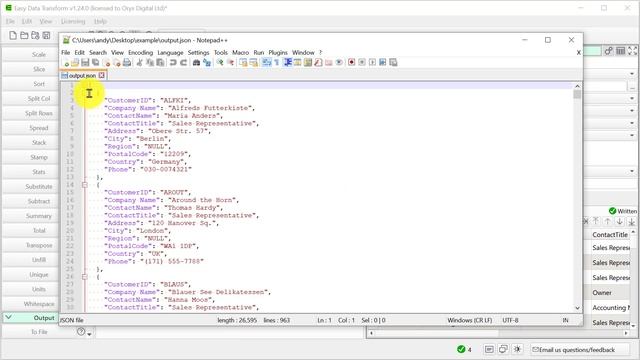Screen dimensions: 640x360
Task: Click the Easy Data Transform light/dark theme sun icon
Action: (x=517, y=349)
